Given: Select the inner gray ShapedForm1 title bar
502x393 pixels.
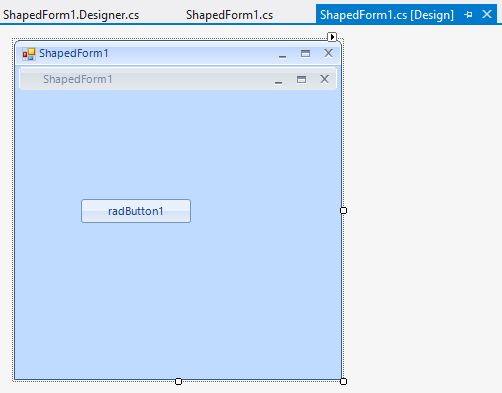Looking at the screenshot, I should [x=178, y=79].
